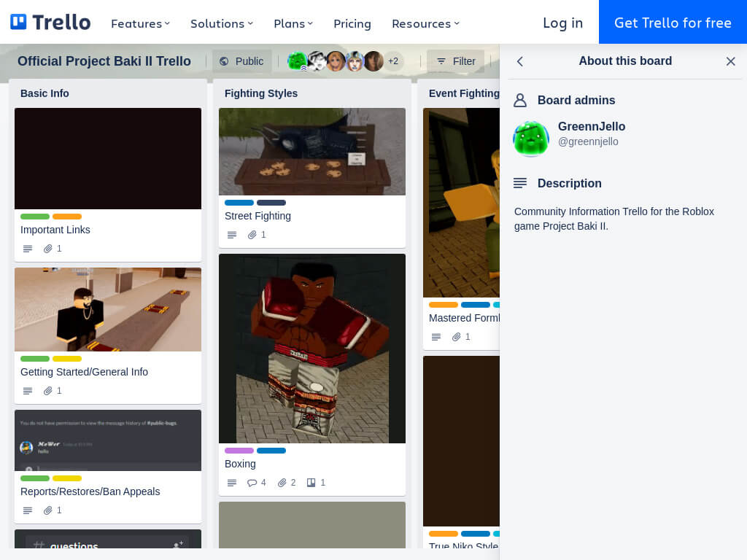
Task: Click dark navy label on Street Fighting card
Action: [x=271, y=203]
